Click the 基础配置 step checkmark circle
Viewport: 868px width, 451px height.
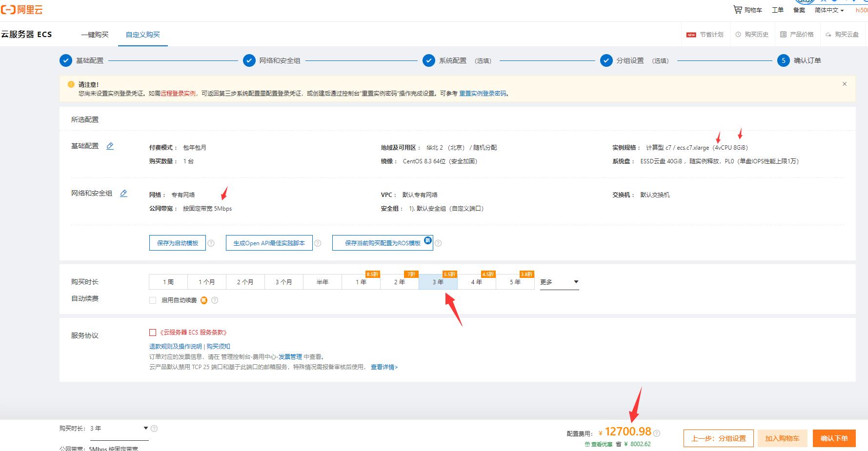point(66,60)
